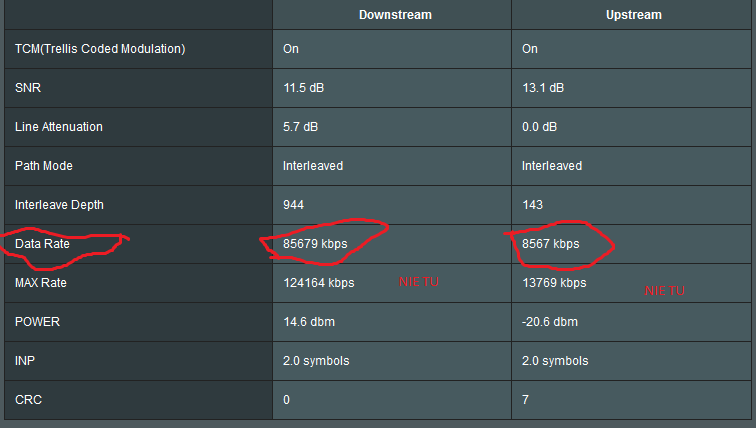The image size is (756, 428).
Task: Select the -20.6 dbm upstream power value
Action: click(x=550, y=322)
